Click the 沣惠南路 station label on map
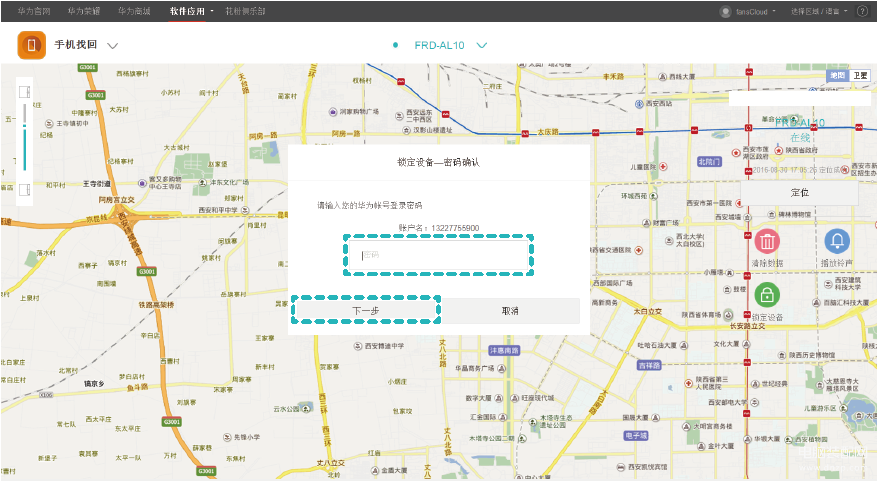 tap(505, 350)
